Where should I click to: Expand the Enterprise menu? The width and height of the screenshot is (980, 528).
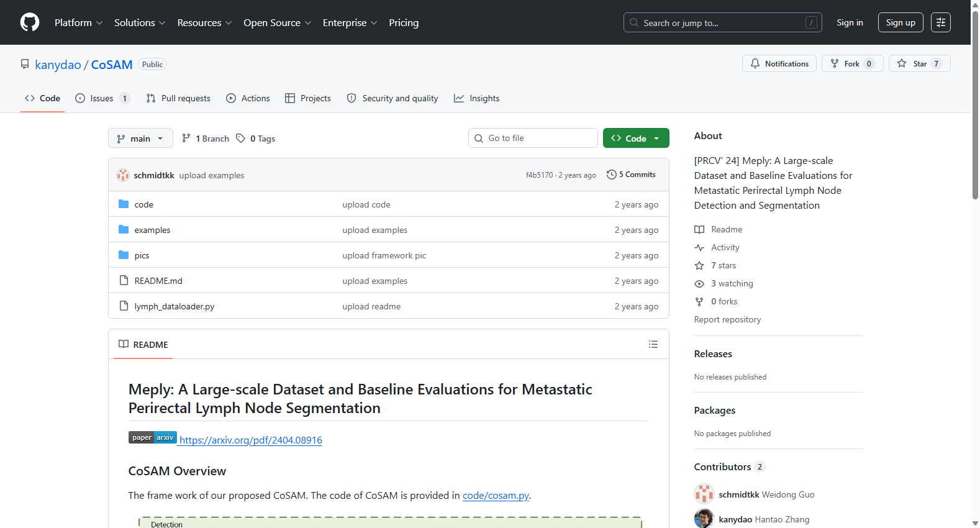(350, 22)
